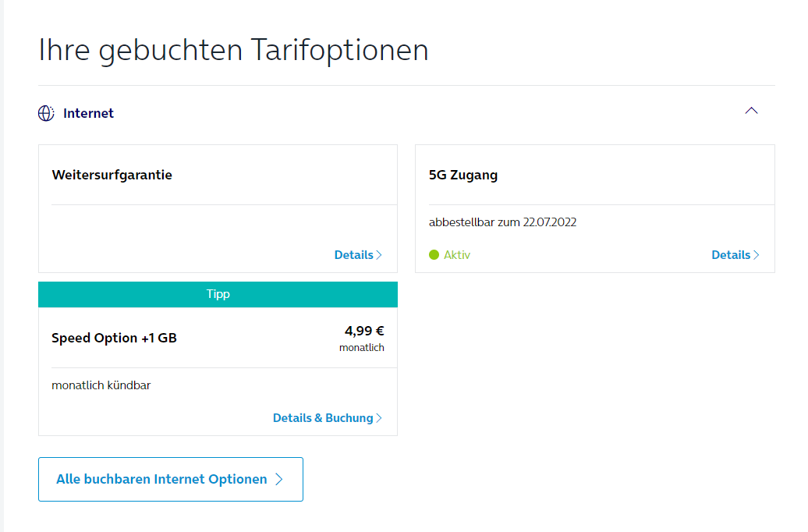Screen dimensions: 808x532
Task: Click the Ihre gebuchten Tarifoptionen heading
Action: (x=233, y=50)
